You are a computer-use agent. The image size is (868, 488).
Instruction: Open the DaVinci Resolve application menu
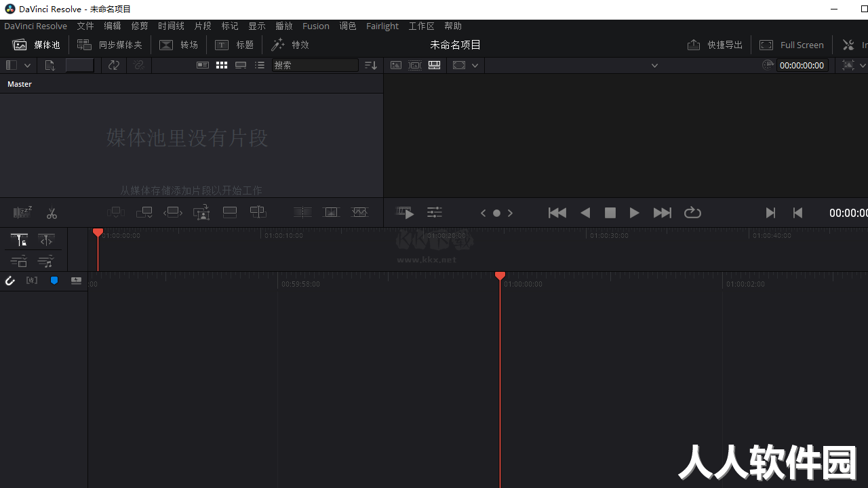(35, 26)
